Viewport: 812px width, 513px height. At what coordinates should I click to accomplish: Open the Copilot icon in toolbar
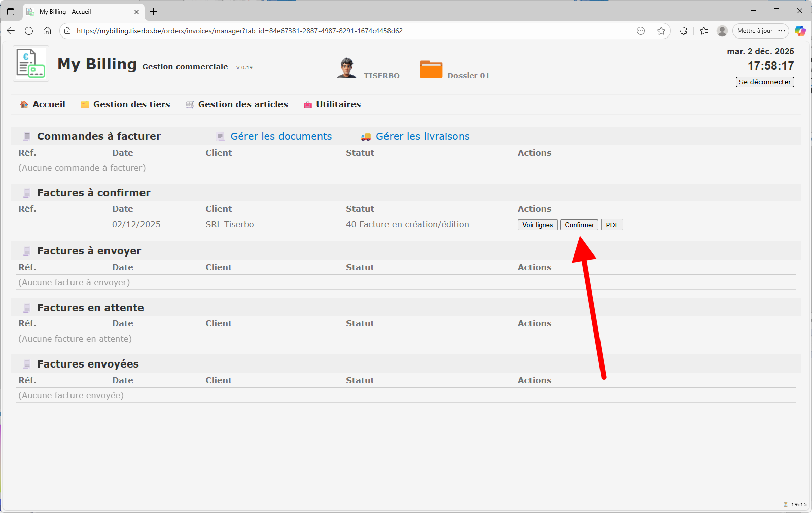[x=800, y=31]
